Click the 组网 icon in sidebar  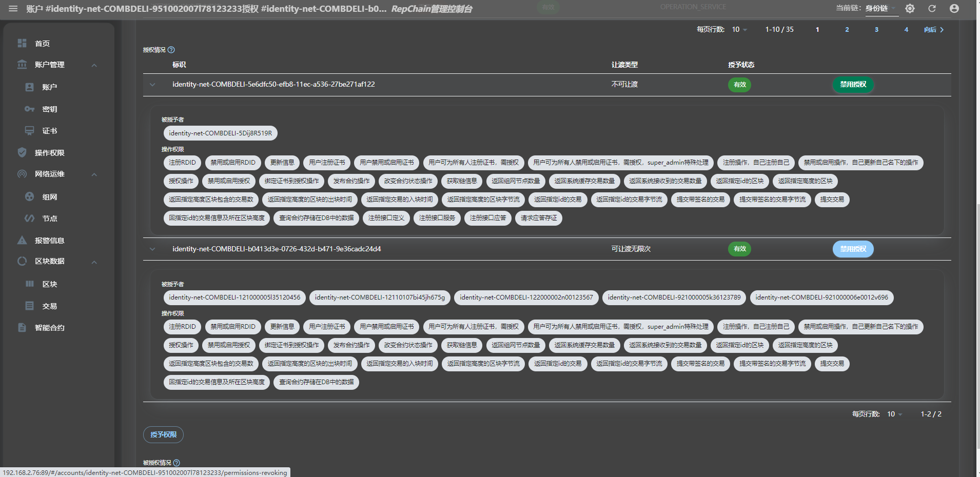[x=30, y=196]
